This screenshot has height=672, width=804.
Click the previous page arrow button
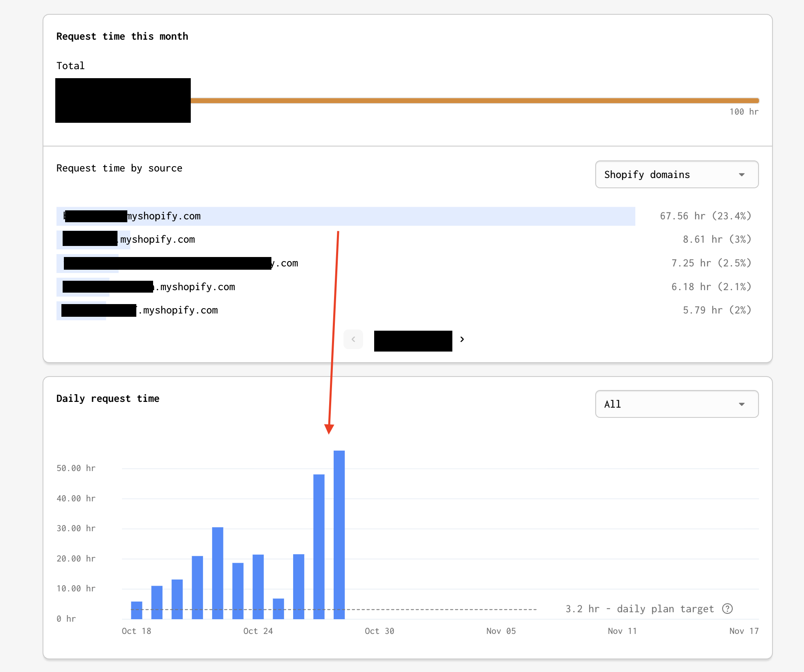point(353,339)
